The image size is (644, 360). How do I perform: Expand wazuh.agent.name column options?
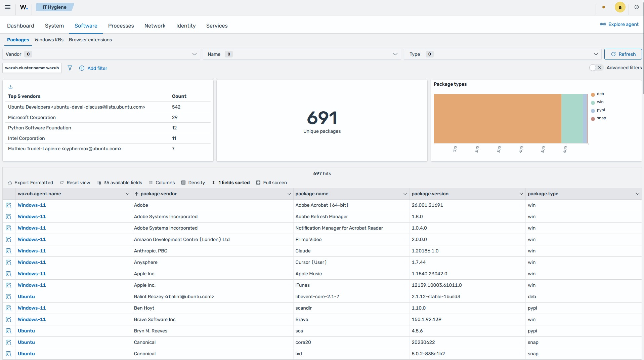127,194
